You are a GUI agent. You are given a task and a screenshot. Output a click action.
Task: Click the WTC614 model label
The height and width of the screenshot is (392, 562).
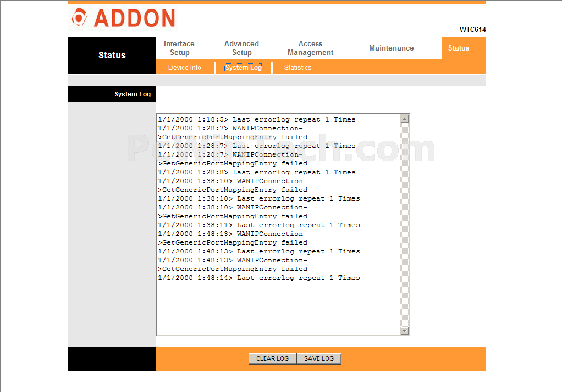pos(473,29)
